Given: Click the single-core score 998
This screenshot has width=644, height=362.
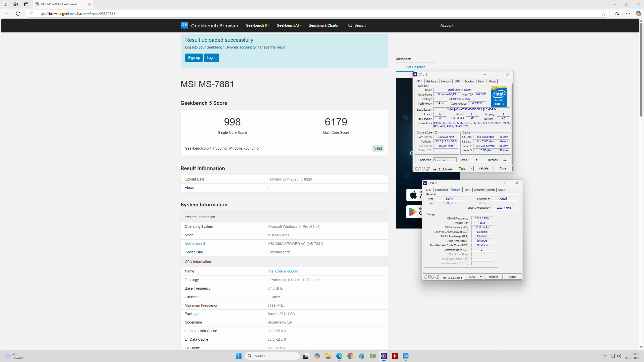Looking at the screenshot, I should [x=232, y=122].
